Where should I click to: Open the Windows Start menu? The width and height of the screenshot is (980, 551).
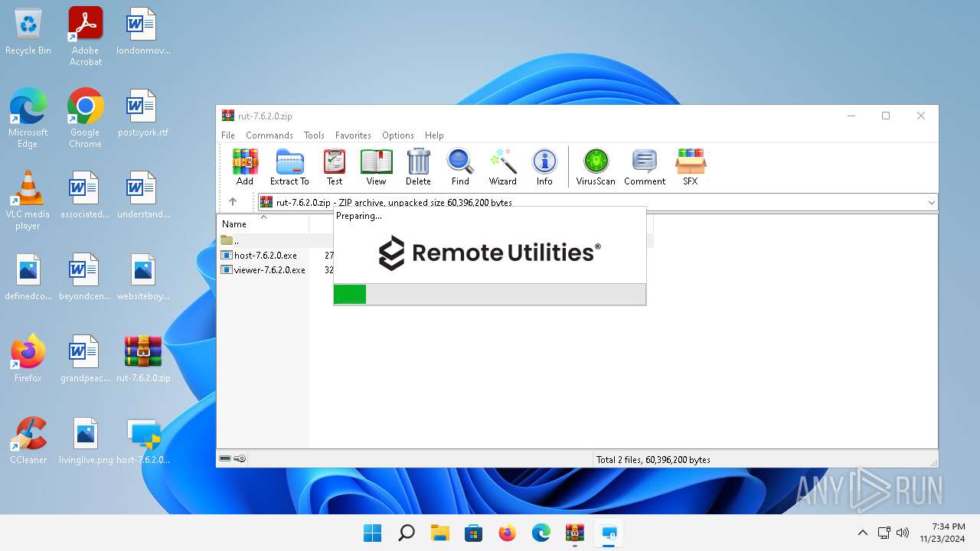click(x=373, y=533)
